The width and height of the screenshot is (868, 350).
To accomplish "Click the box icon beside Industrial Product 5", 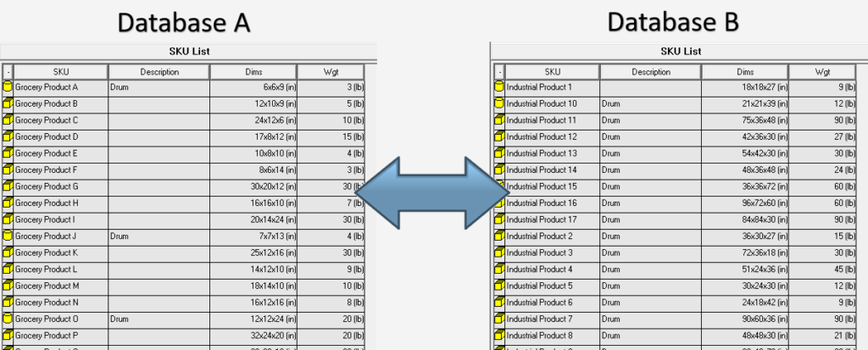I will coord(499,286).
